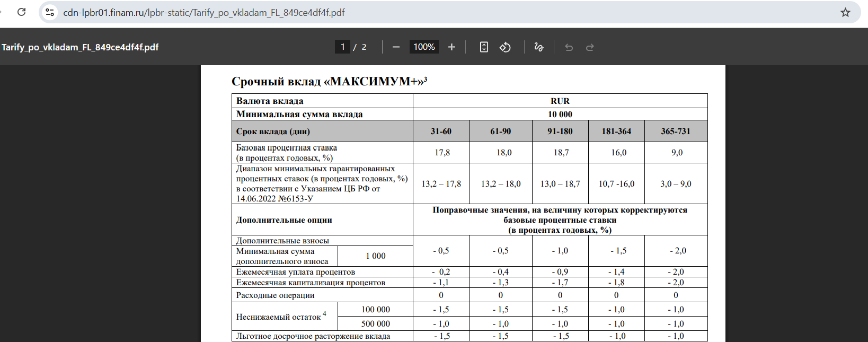Select the base rate «17,8» cell
Screen dimensions: 868x342
tap(442, 153)
